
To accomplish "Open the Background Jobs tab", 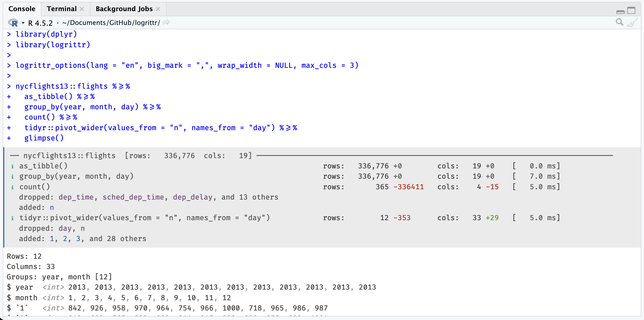I will [124, 9].
